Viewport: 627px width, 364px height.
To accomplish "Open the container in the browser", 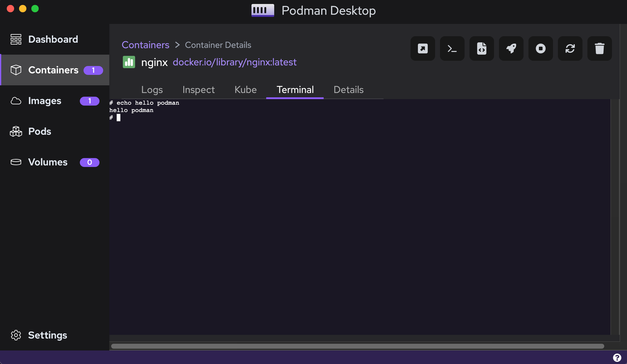I will point(423,48).
